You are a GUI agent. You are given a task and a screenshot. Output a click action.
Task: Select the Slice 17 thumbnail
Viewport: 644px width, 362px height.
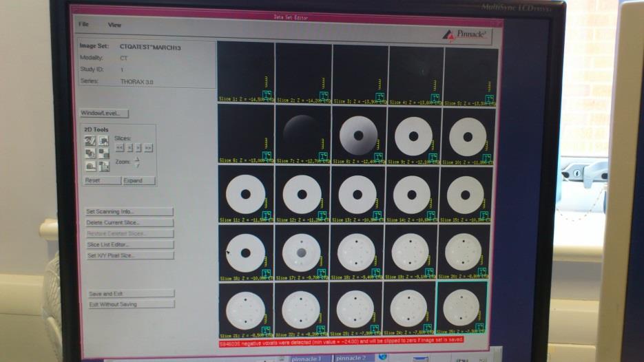pos(302,253)
